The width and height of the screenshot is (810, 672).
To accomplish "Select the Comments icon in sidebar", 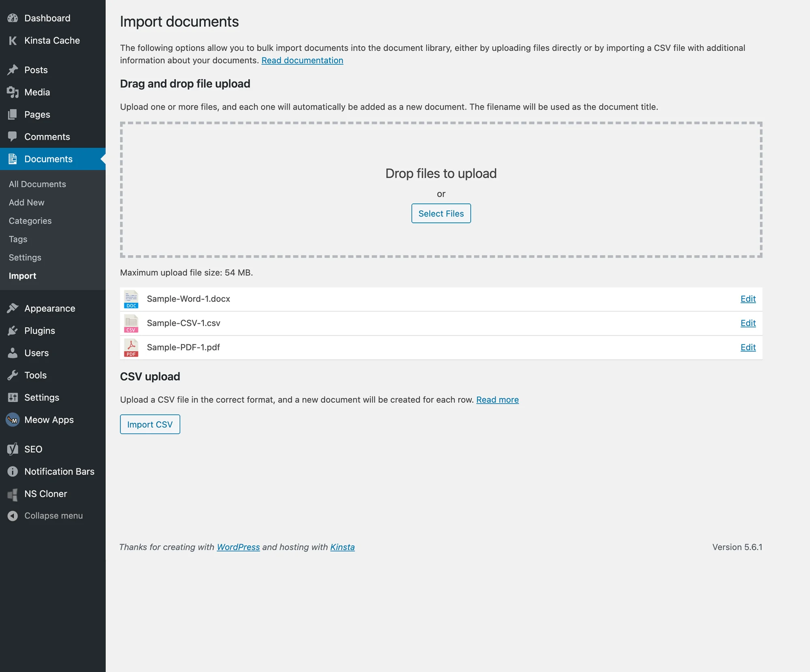I will click(13, 136).
